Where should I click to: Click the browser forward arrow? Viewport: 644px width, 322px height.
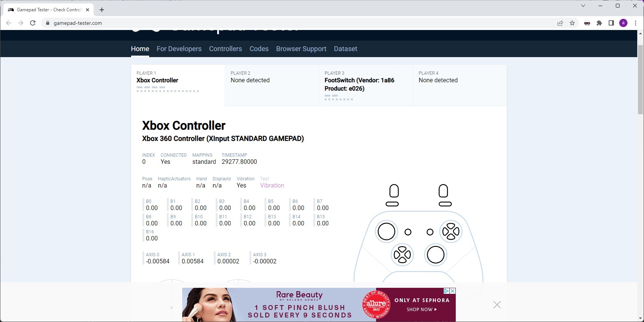pos(21,23)
